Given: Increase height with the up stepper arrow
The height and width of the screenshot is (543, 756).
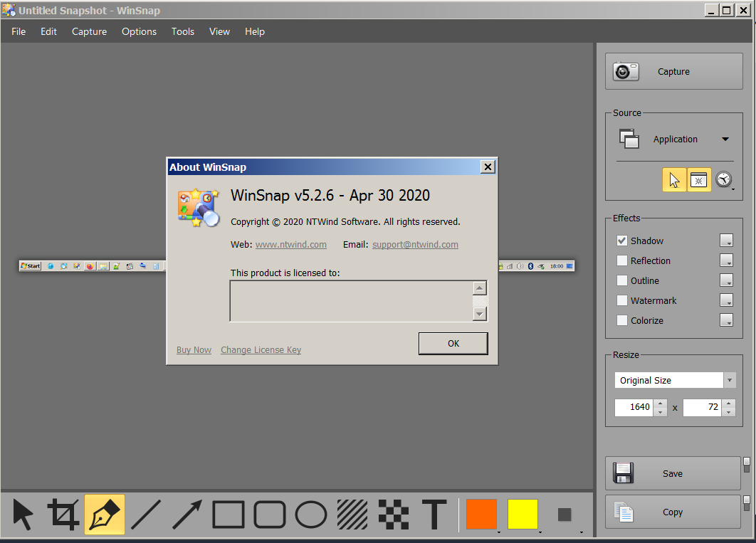Looking at the screenshot, I should [728, 403].
